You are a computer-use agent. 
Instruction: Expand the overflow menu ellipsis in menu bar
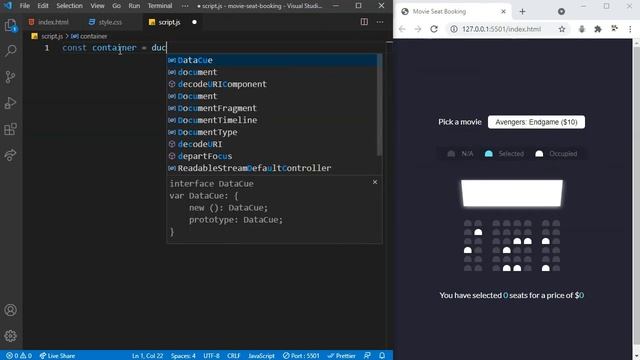coord(185,6)
